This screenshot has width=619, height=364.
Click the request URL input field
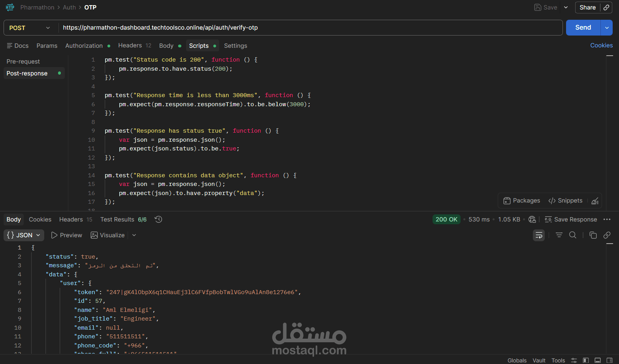310,28
